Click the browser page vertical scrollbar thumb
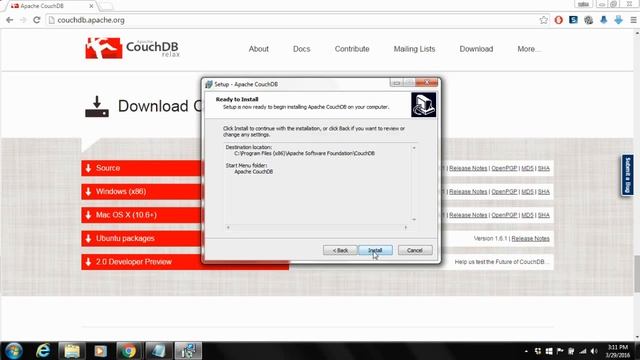 pos(637,273)
